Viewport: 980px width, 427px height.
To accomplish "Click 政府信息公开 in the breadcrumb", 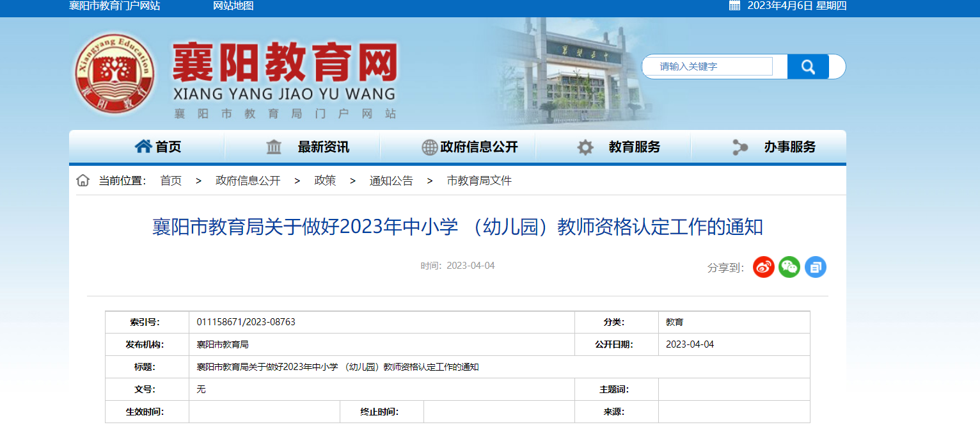I will point(248,181).
